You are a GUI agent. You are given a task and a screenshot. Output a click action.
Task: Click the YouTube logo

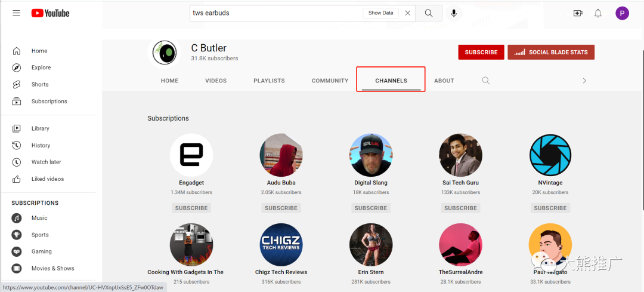(51, 13)
